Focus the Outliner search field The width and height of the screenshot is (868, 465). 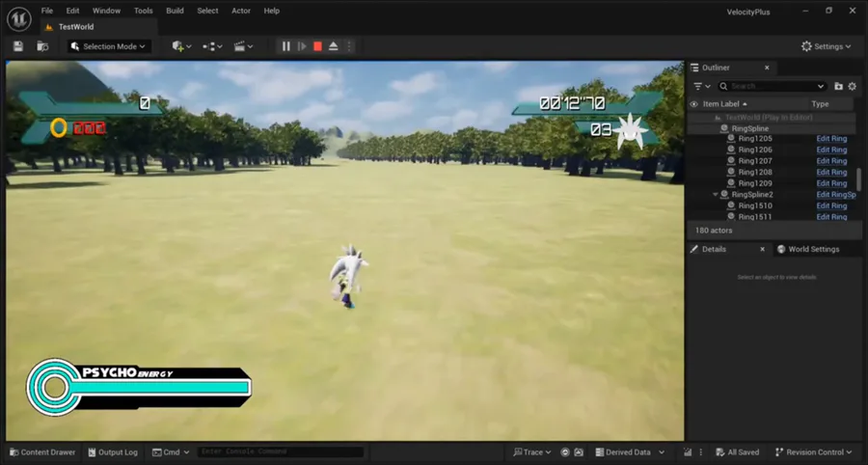(772, 87)
